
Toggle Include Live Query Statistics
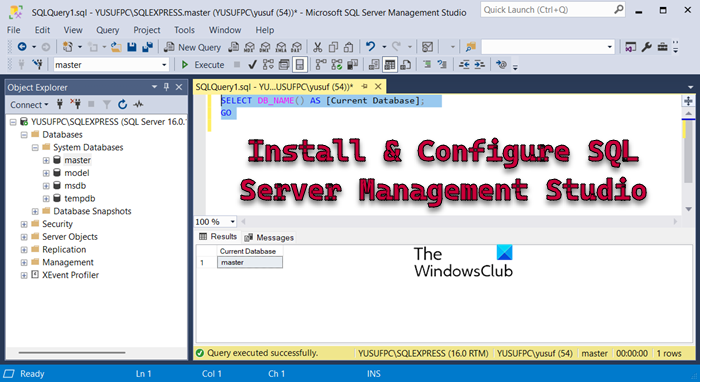[337, 64]
